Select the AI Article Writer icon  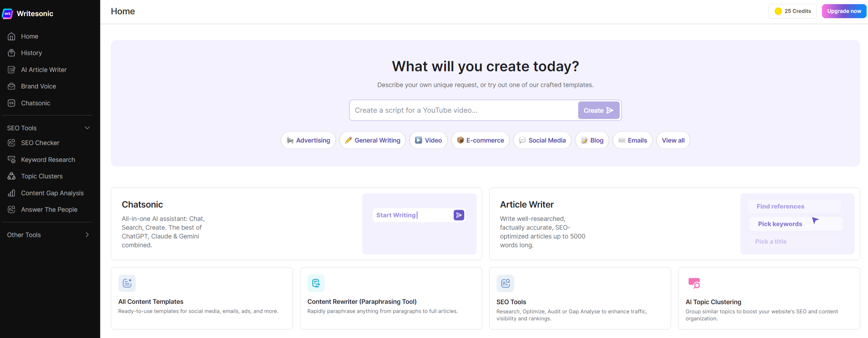pyautogui.click(x=12, y=70)
